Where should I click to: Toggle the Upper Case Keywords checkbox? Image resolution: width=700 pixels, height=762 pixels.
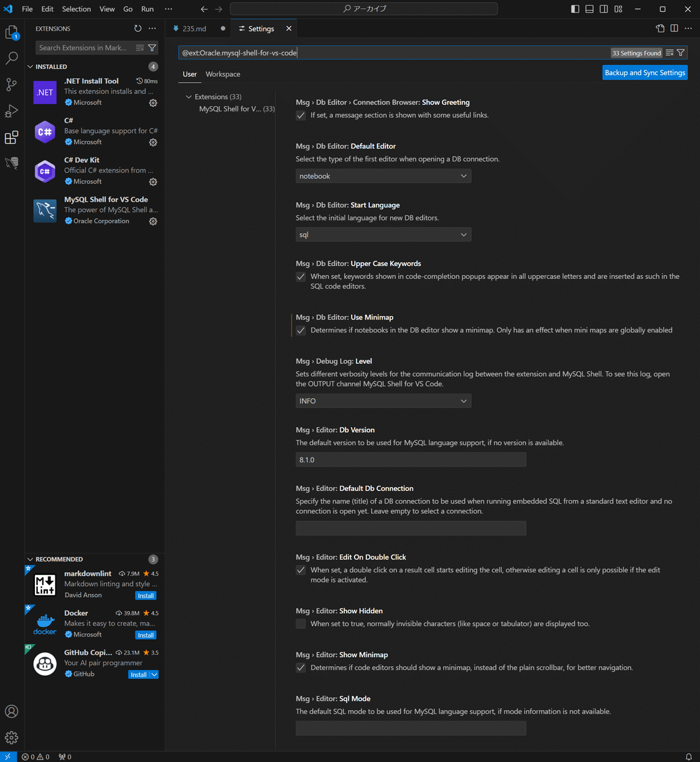pyautogui.click(x=301, y=277)
